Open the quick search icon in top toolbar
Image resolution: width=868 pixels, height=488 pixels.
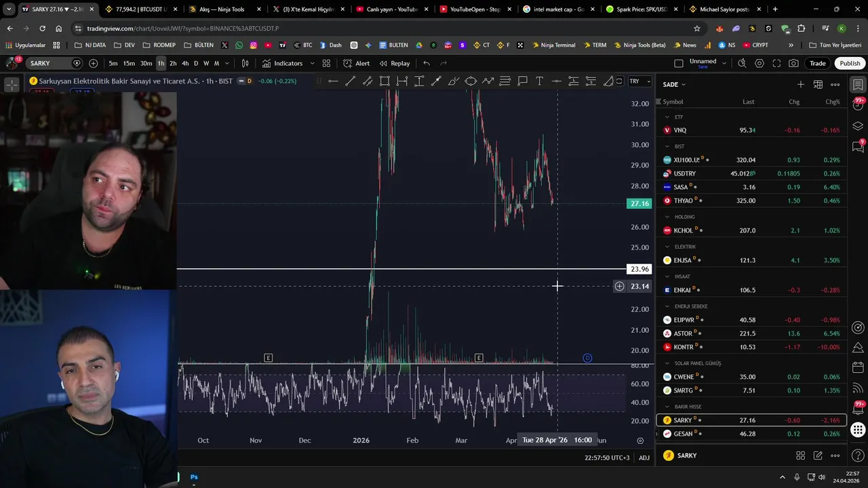742,63
